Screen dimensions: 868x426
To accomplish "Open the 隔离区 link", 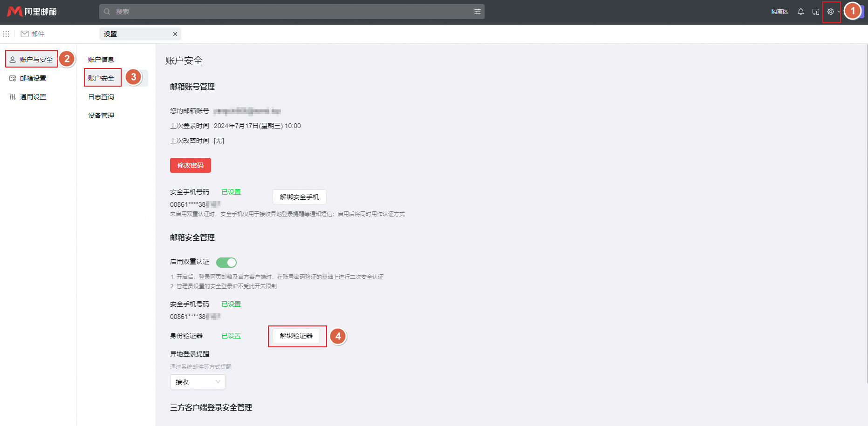I will tap(779, 11).
